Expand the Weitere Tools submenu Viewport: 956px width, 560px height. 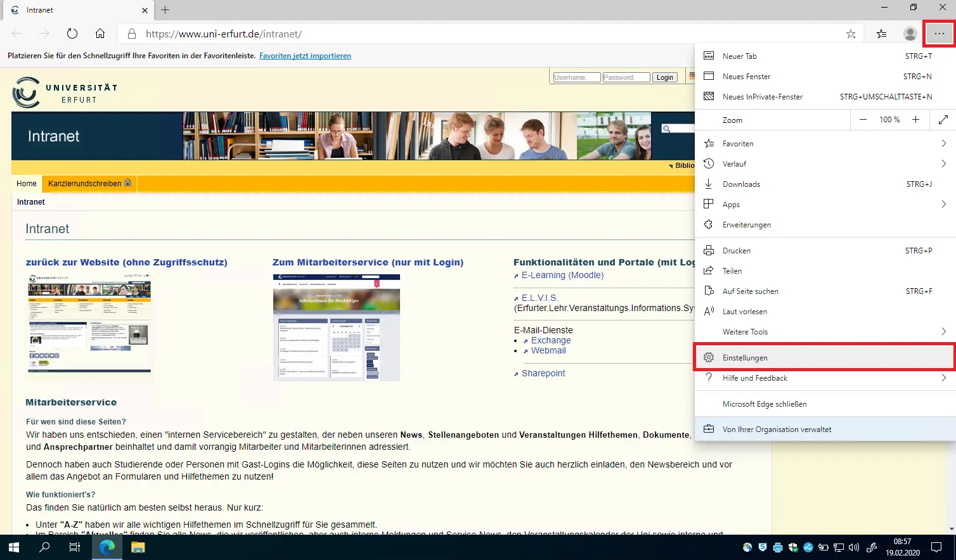coord(824,332)
